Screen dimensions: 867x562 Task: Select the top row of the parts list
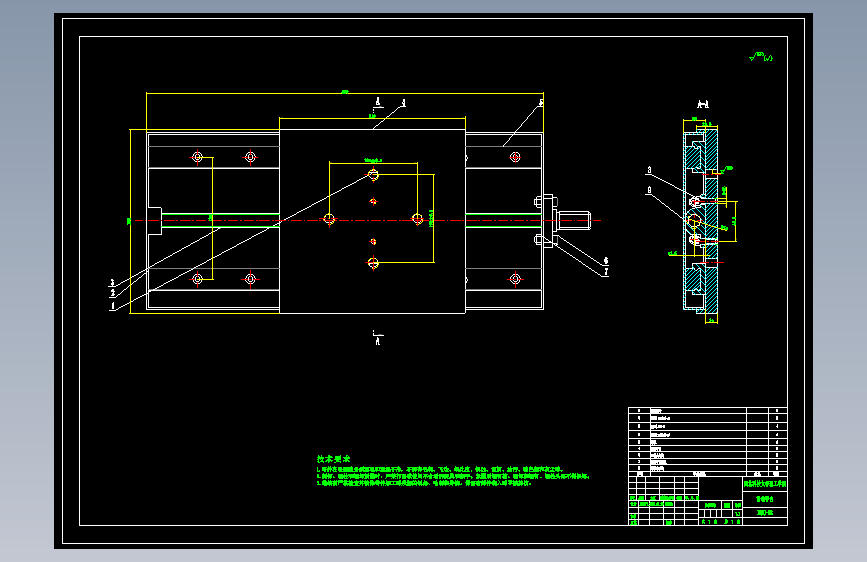pyautogui.click(x=708, y=410)
